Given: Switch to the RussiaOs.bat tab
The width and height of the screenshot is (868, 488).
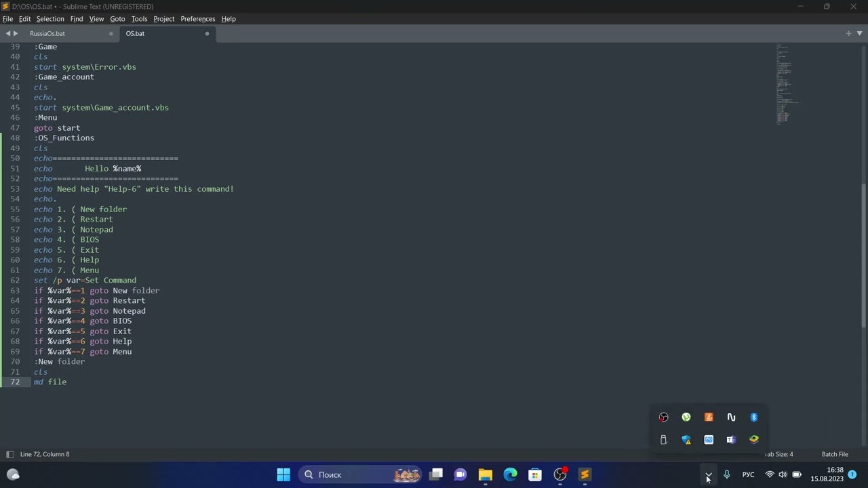Looking at the screenshot, I should [47, 33].
